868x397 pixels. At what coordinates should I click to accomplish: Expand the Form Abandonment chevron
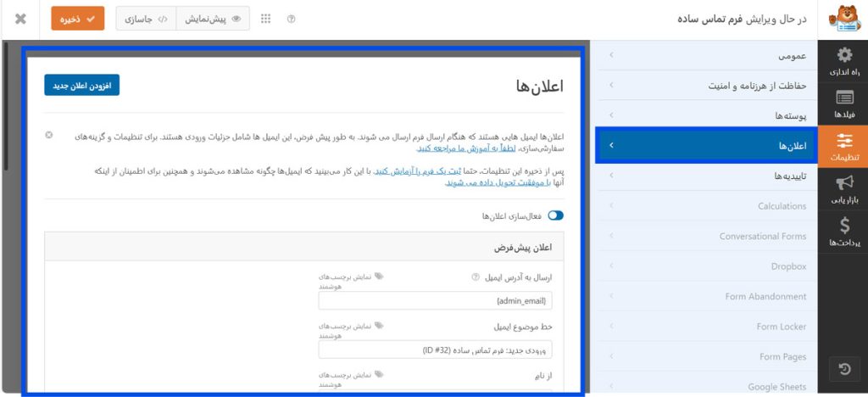pos(611,296)
